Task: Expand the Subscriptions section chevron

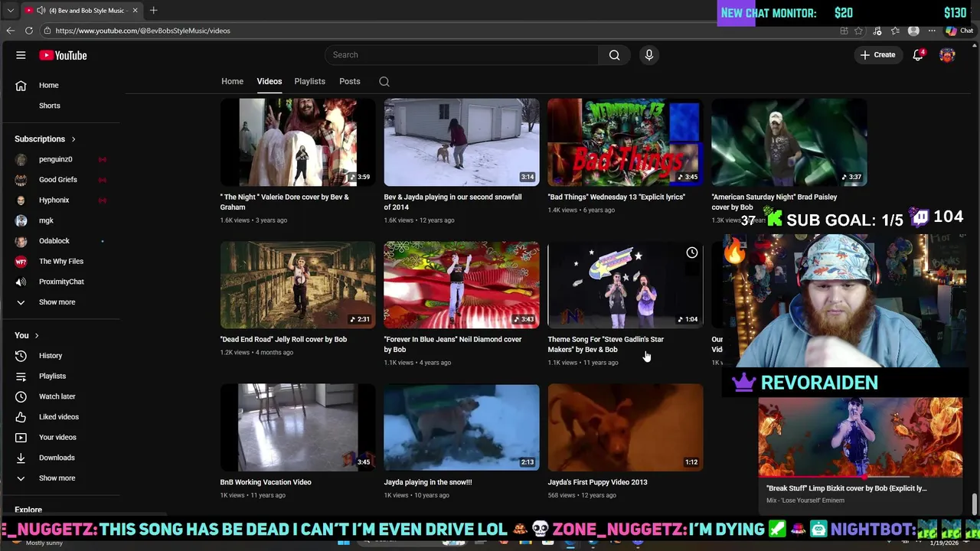Action: 73,139
